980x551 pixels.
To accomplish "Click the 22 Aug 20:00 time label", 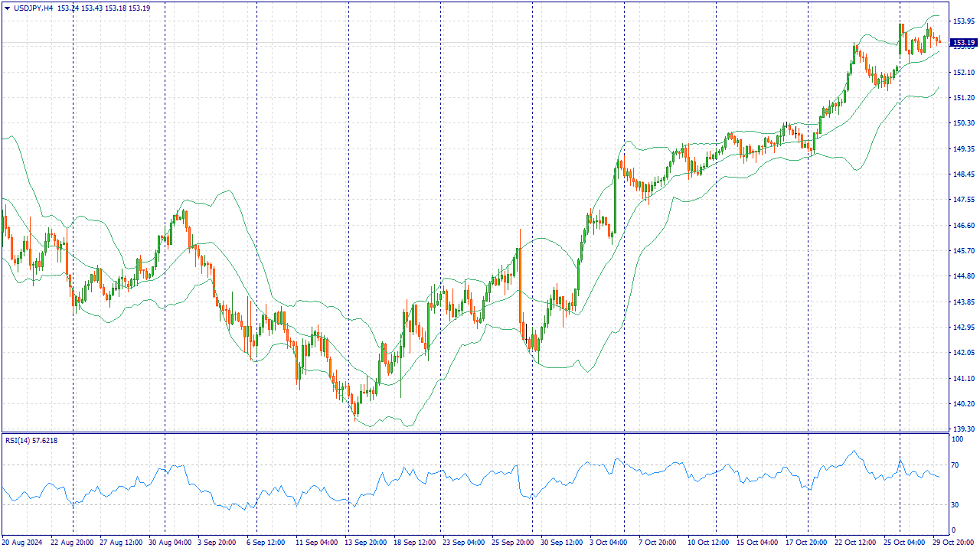I will coord(73,543).
